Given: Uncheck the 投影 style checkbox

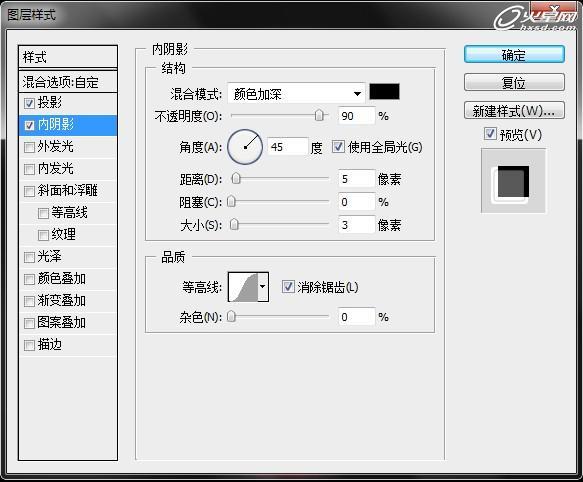Looking at the screenshot, I should click(29, 103).
